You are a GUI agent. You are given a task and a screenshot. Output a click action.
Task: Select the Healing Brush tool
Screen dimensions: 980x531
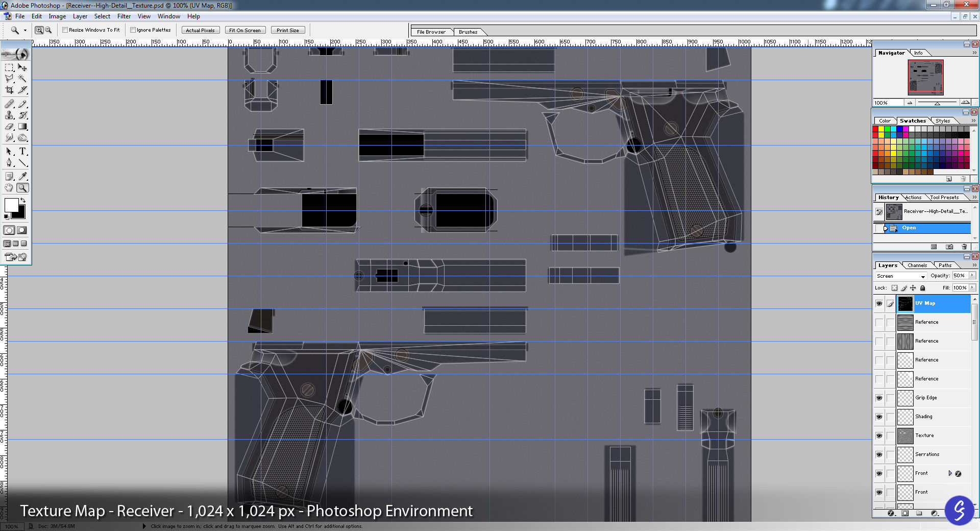(x=9, y=104)
